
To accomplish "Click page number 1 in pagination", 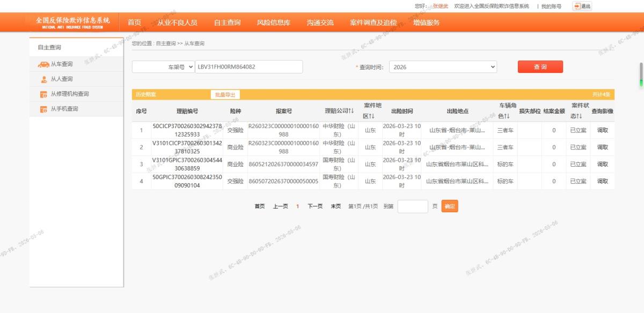I will coord(298,206).
